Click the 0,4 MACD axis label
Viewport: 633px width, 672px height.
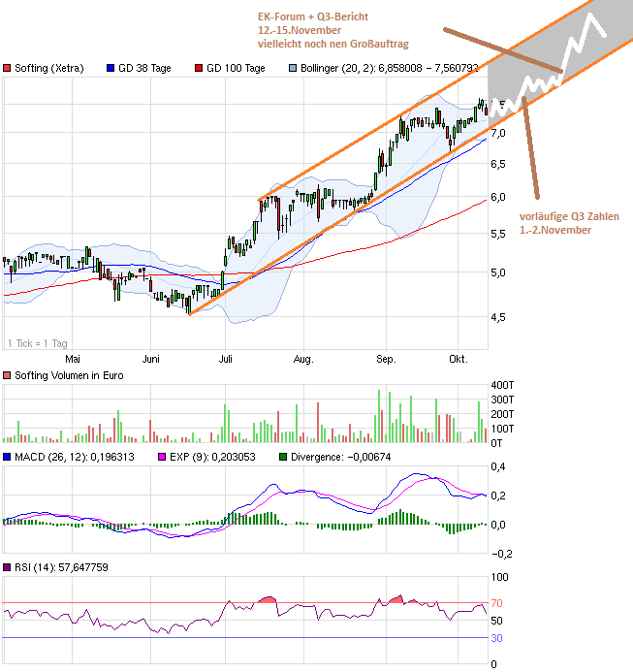tap(498, 466)
